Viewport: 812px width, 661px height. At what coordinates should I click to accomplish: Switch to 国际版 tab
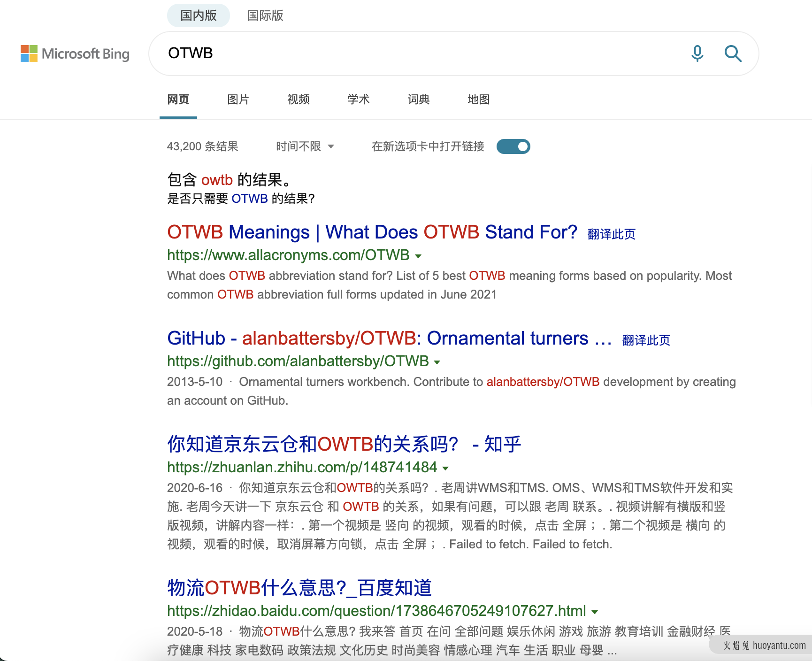pos(265,15)
